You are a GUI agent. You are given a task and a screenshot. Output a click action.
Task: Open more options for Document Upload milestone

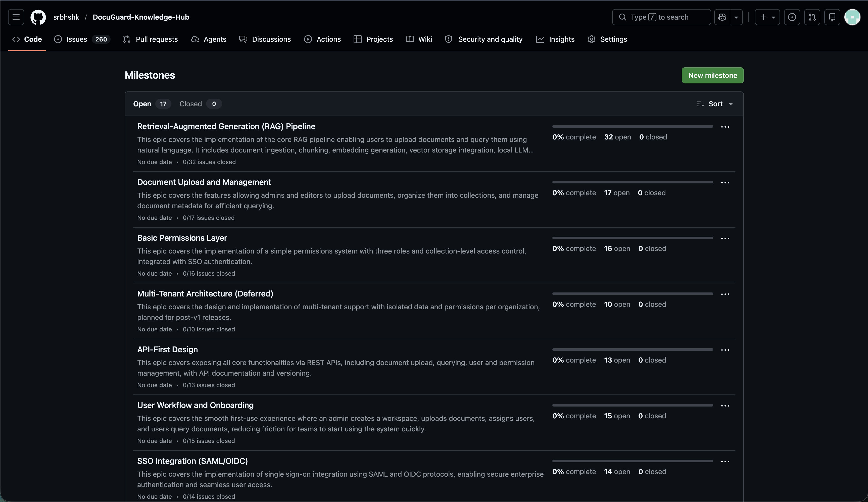coord(725,183)
